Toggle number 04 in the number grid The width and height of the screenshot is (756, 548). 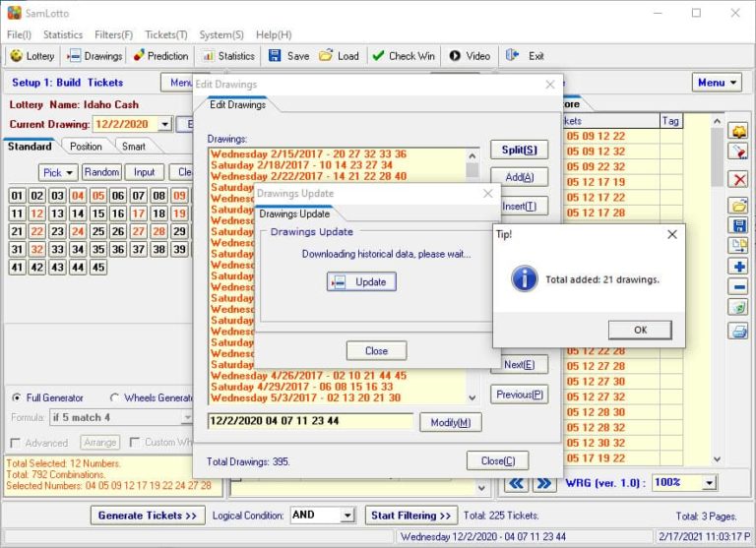tap(78, 196)
